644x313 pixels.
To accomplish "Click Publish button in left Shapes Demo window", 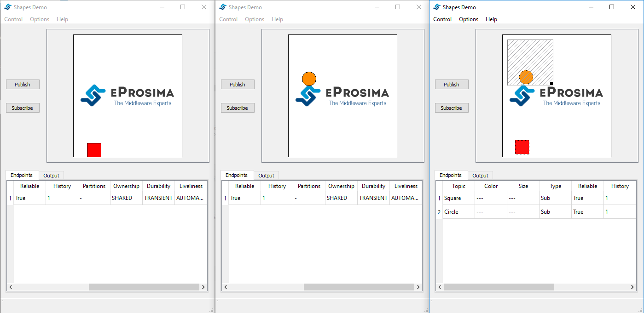I will (x=23, y=85).
